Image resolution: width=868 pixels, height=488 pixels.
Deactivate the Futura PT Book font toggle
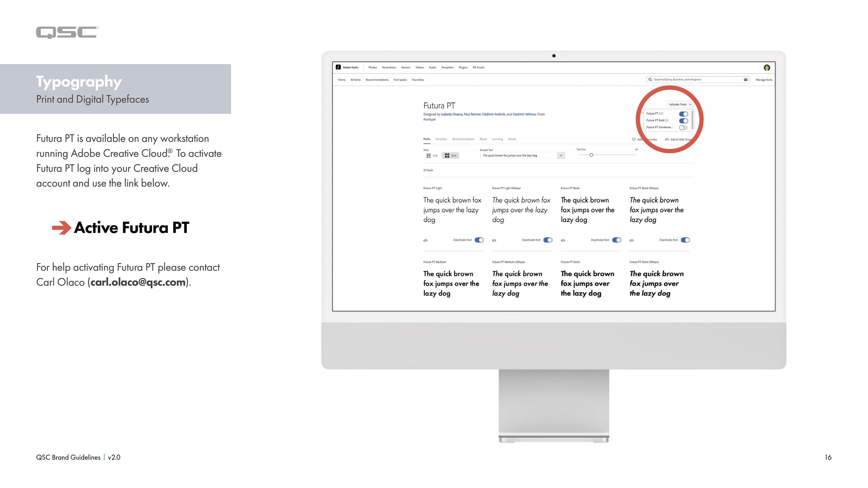pyautogui.click(x=617, y=240)
